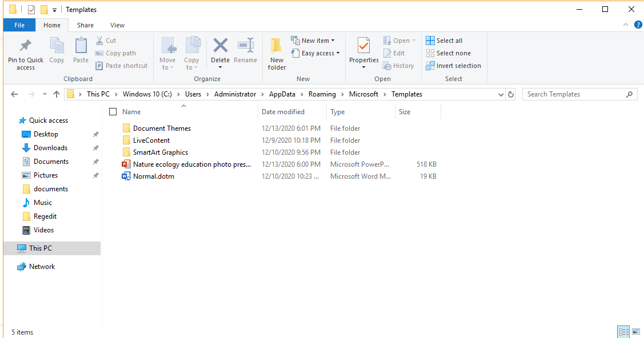The width and height of the screenshot is (644, 338).
Task: Open the Help question mark icon
Action: 638,25
